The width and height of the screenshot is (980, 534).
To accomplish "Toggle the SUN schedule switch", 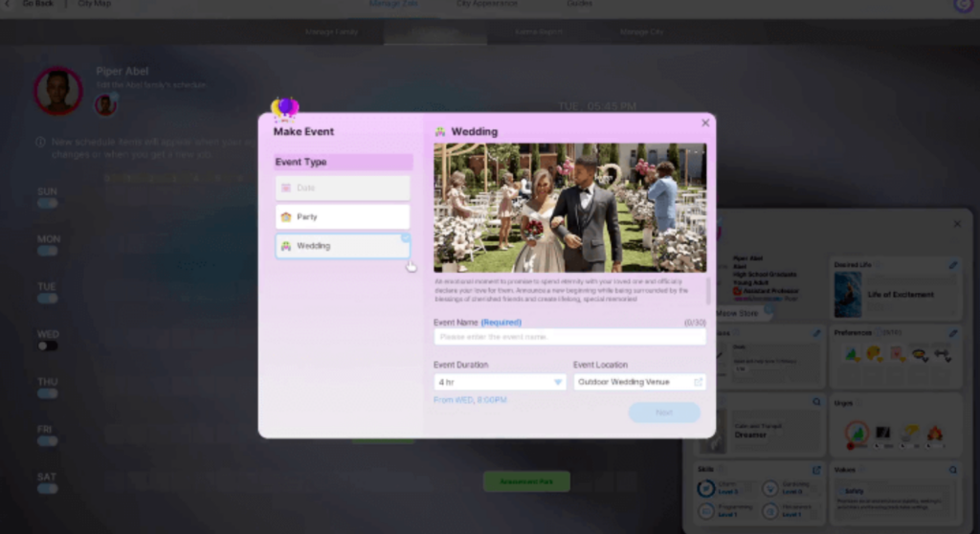I will pyautogui.click(x=47, y=203).
